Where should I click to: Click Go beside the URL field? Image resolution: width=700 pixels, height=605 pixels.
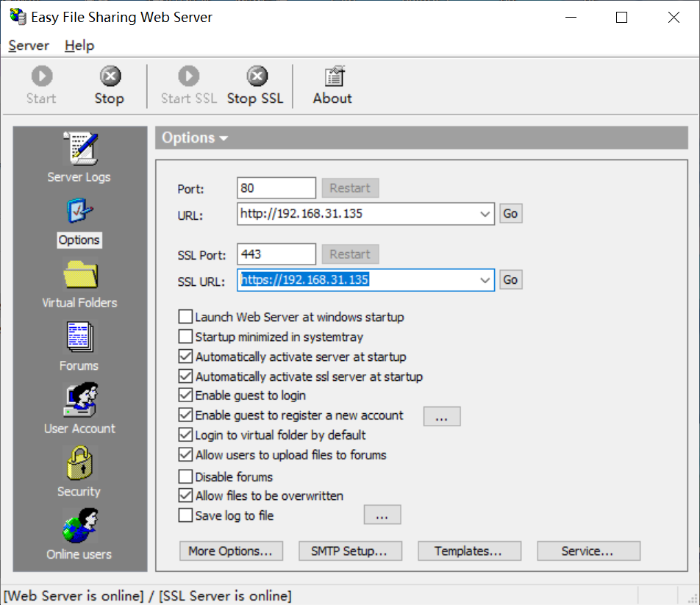coord(511,214)
